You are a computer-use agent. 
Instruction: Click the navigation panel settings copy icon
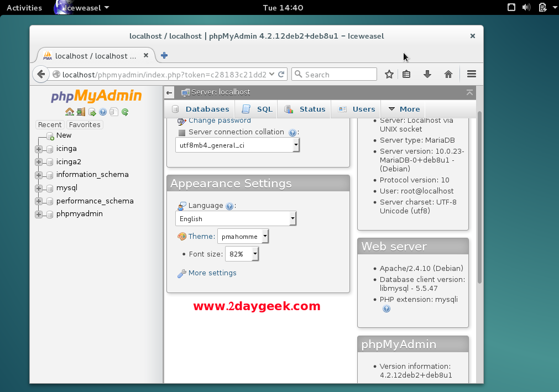pyautogui.click(x=114, y=112)
